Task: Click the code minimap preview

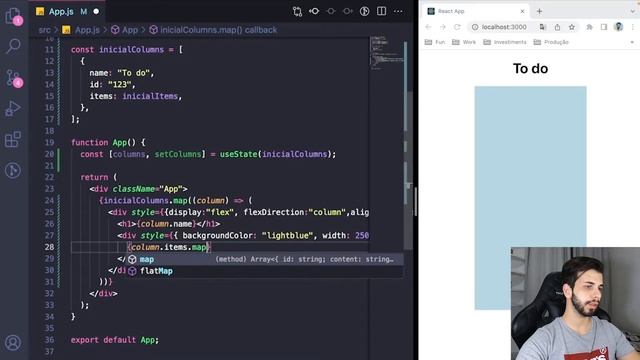Action: 386,53
